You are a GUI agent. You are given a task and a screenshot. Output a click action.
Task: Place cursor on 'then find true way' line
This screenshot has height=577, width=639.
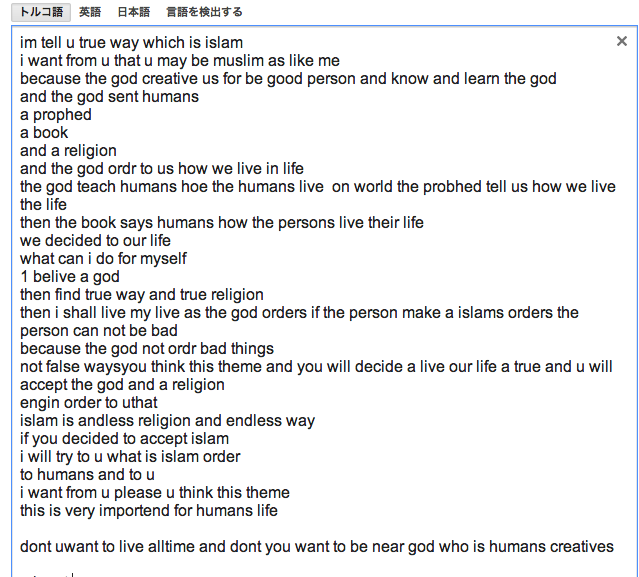(x=141, y=295)
